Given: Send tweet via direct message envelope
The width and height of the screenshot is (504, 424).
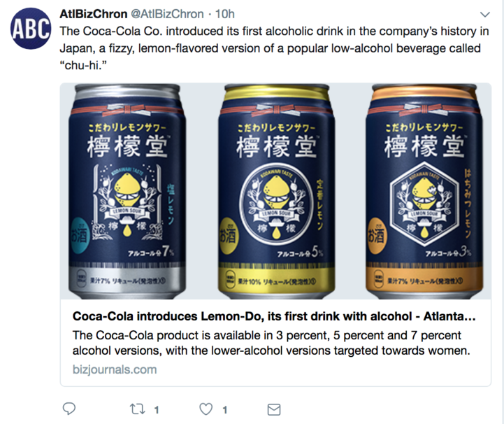Looking at the screenshot, I should 274,409.
